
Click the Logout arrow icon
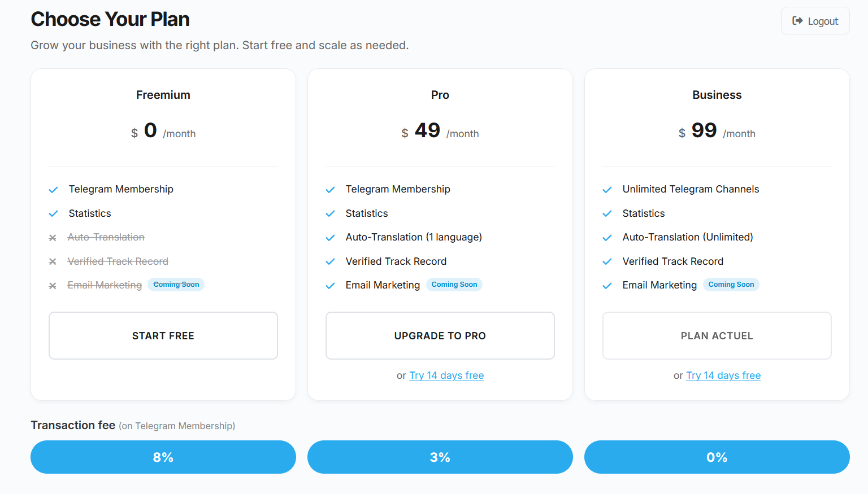(797, 21)
